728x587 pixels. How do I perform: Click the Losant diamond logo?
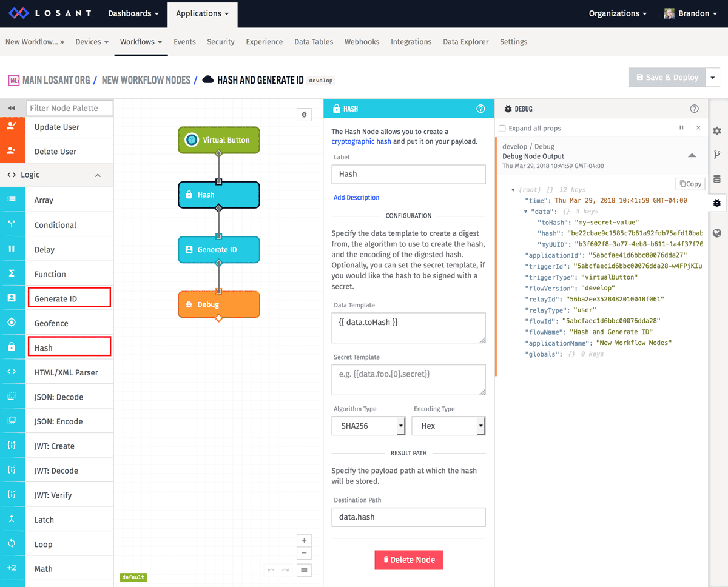[18, 13]
